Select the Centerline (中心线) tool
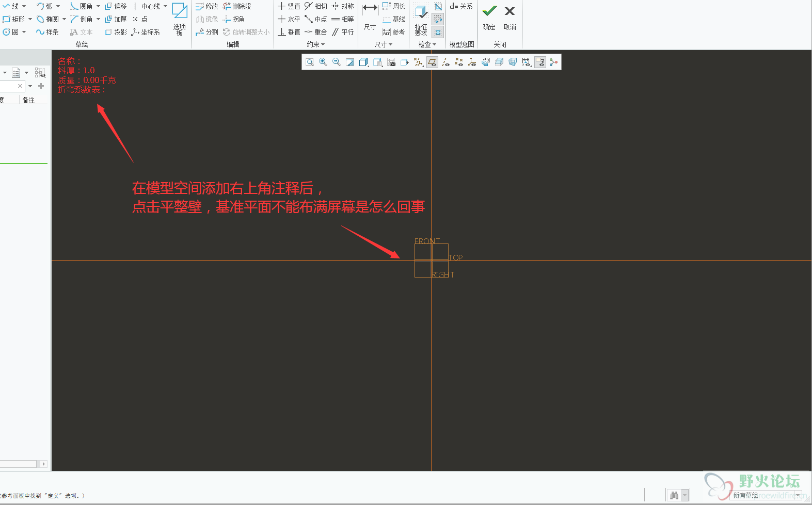 [x=146, y=6]
